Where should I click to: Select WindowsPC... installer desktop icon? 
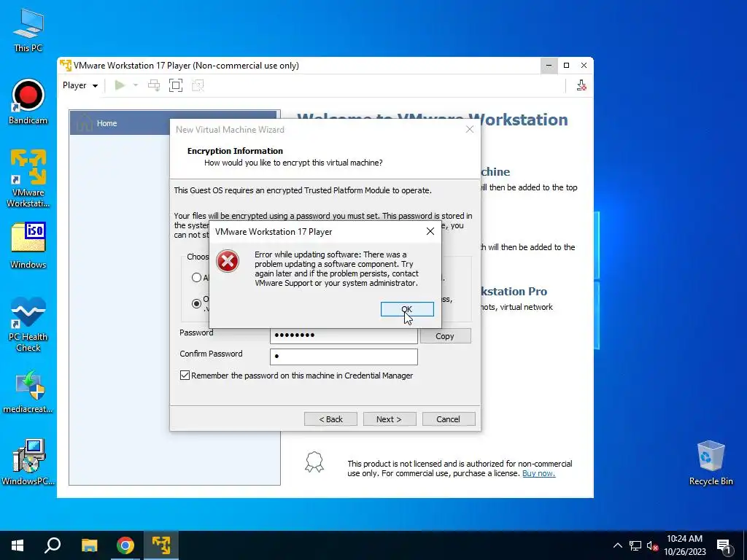coord(28,462)
